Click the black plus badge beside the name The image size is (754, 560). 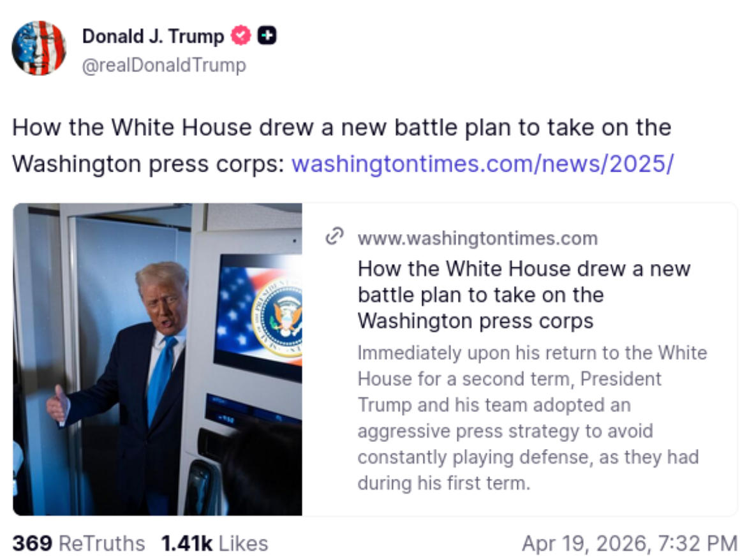click(x=267, y=36)
